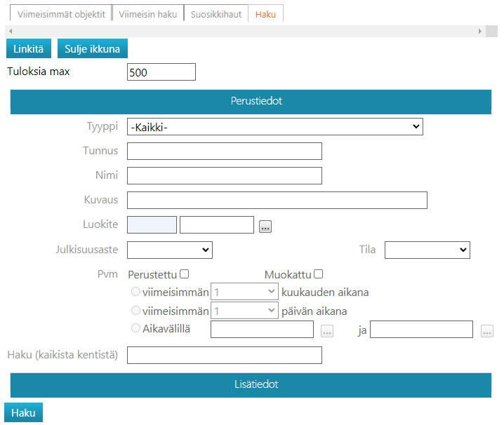Screen dimensions: 504x425
Task: Select the viimeisimmän päivän aikana radio button
Action: [x=136, y=311]
